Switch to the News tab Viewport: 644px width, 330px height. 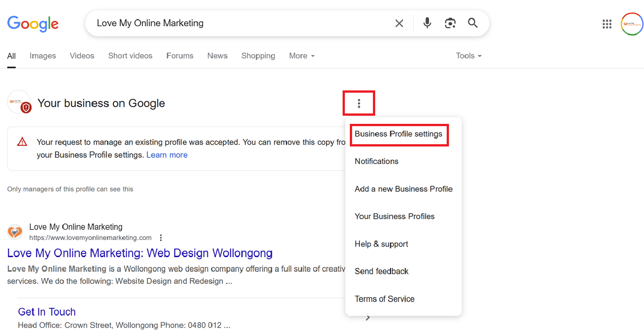coord(217,56)
